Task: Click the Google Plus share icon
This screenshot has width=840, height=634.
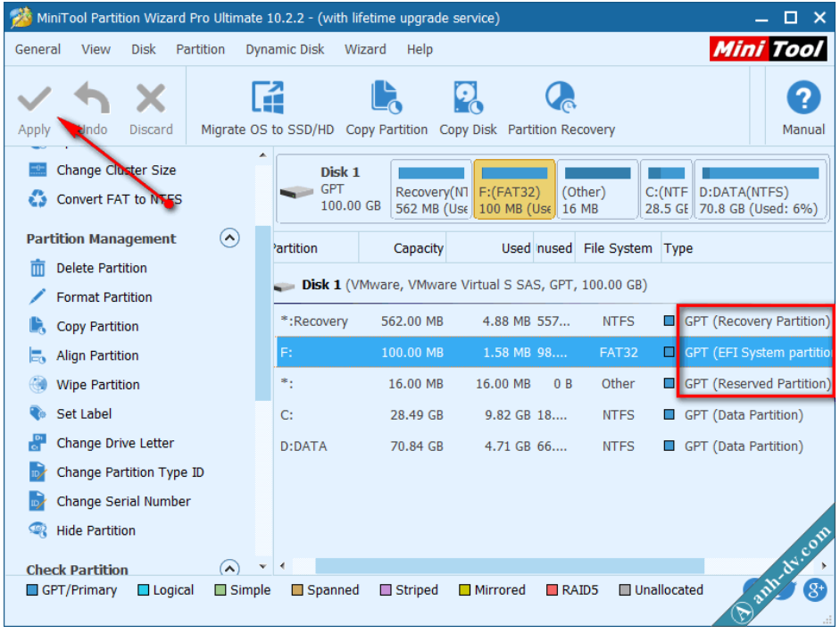Action: 815,590
